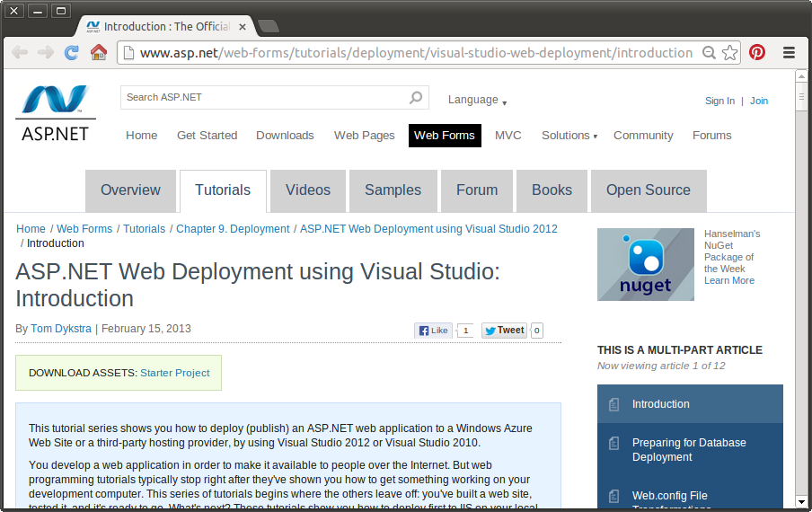Click 'THIS IS A MULTI-PART ARTICLE' heading
This screenshot has width=812, height=512.
tap(679, 350)
